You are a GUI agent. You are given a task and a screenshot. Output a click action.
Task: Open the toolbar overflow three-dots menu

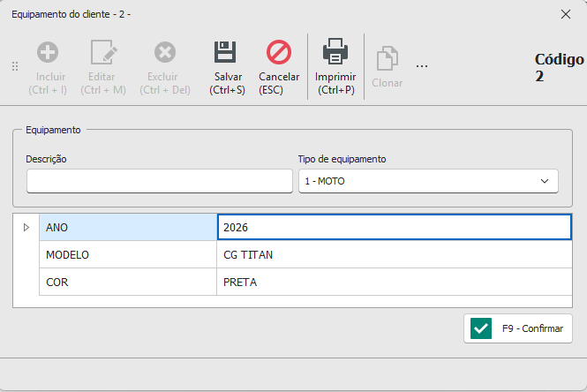click(x=422, y=66)
